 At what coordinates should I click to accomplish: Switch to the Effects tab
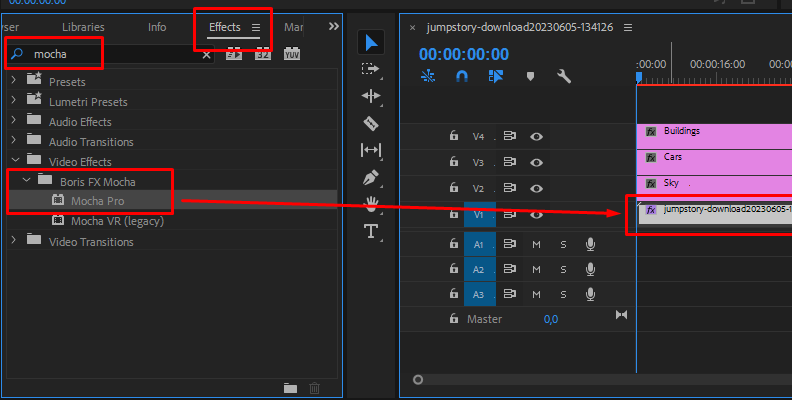225,27
